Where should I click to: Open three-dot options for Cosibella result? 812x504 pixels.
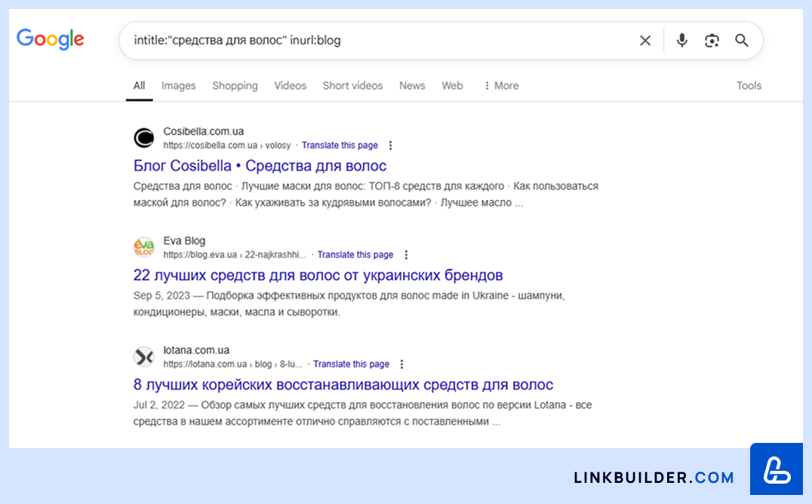(390, 146)
